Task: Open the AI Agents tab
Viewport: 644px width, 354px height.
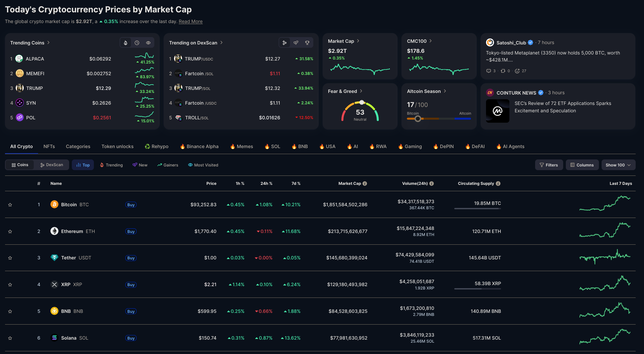Action: 510,146
